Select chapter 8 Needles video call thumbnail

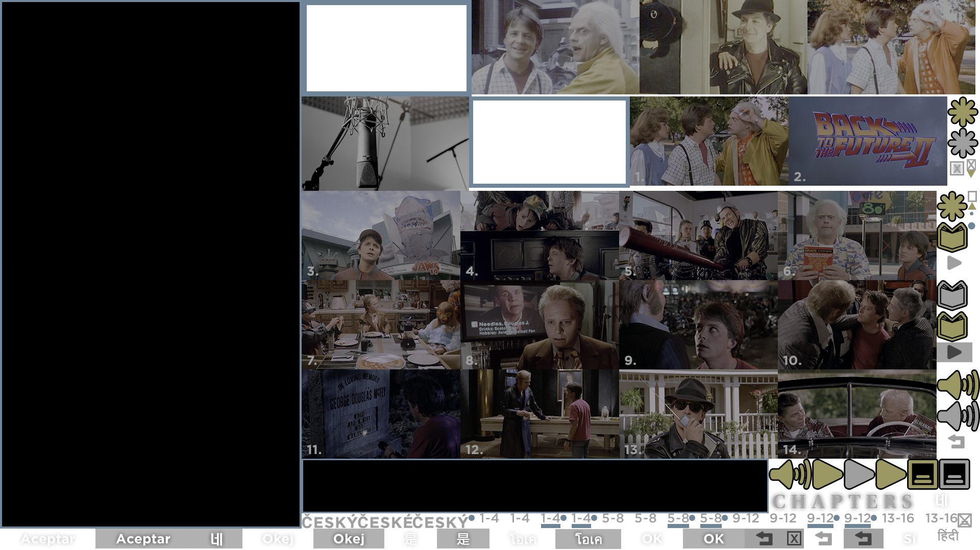[x=540, y=324]
